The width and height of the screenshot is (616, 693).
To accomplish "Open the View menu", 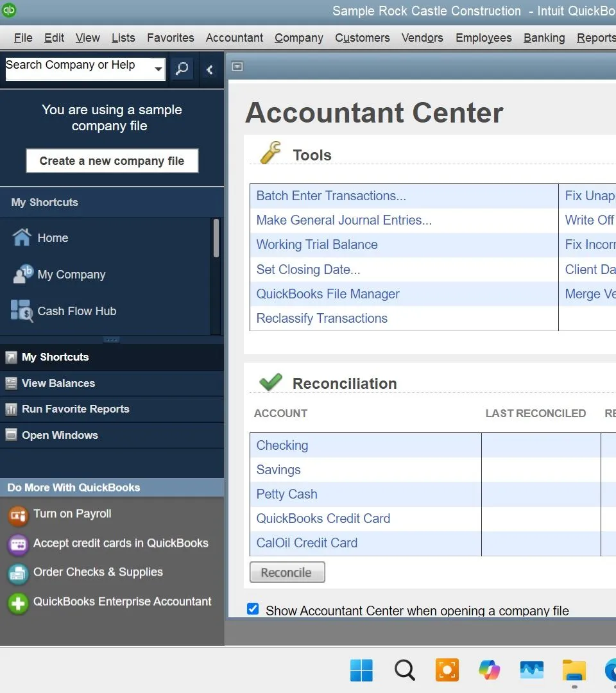I will (x=87, y=38).
